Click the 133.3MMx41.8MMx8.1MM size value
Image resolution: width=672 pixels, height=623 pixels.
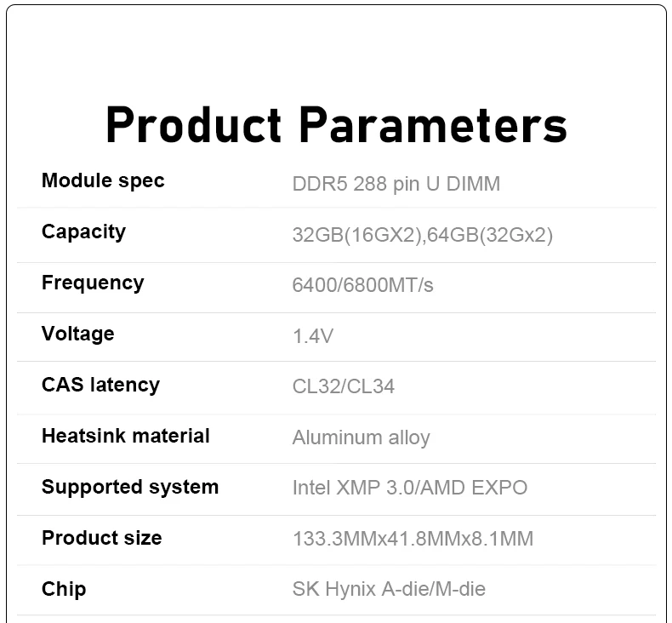tap(413, 539)
